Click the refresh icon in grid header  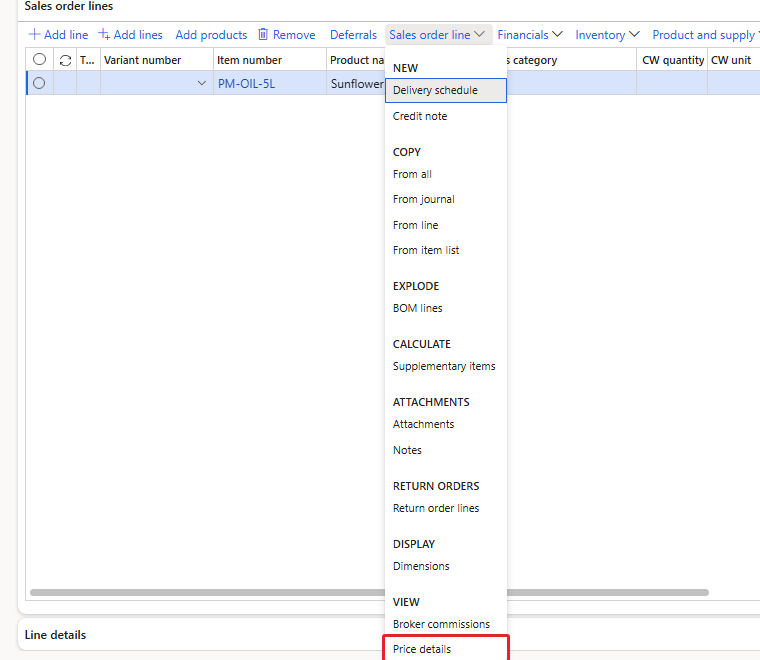coord(65,60)
